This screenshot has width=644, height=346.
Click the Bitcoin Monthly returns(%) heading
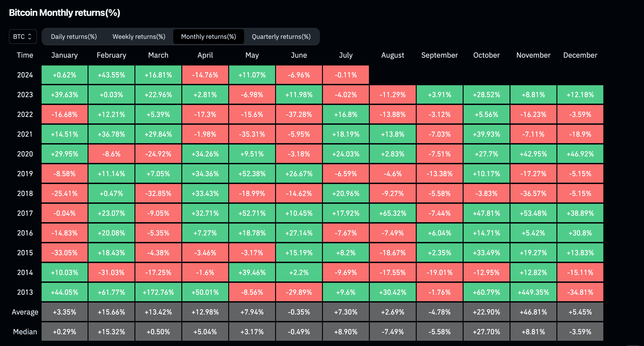(x=65, y=12)
